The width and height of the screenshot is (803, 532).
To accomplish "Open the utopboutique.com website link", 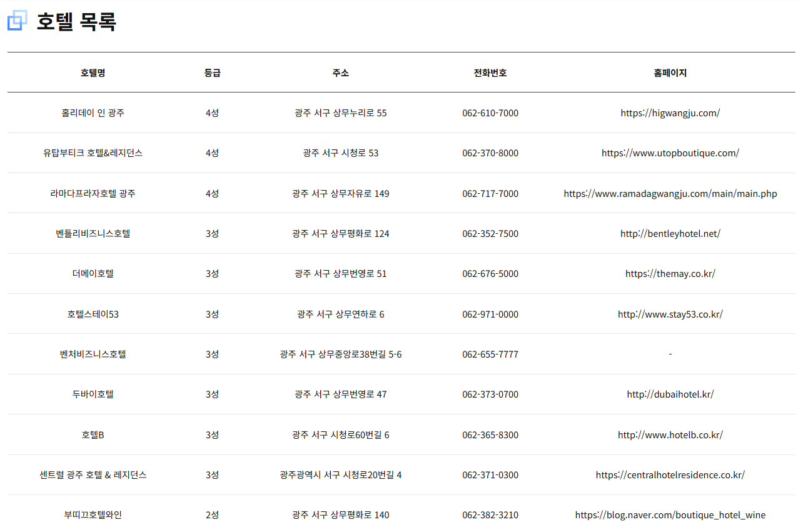I will pos(670,153).
